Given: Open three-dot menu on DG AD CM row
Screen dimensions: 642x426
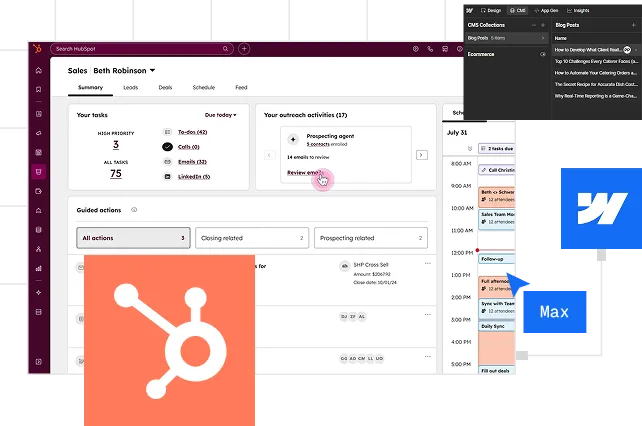Looking at the screenshot, I should pyautogui.click(x=427, y=356).
